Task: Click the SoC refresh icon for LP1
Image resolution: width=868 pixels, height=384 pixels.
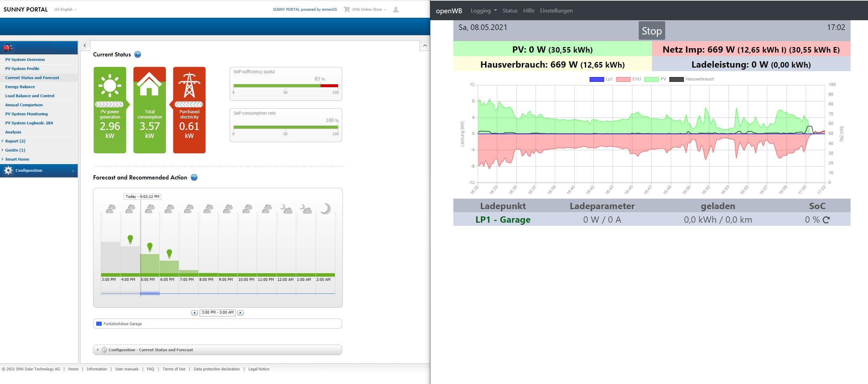Action: (x=826, y=220)
